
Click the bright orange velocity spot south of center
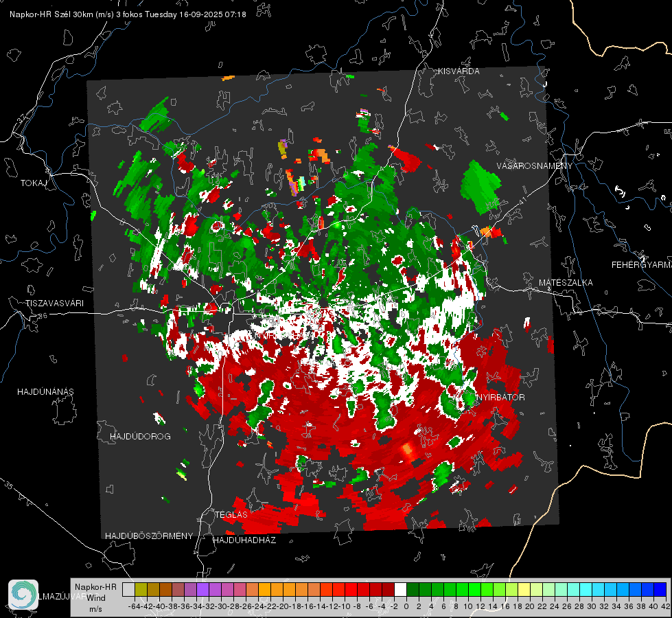pyautogui.click(x=407, y=450)
